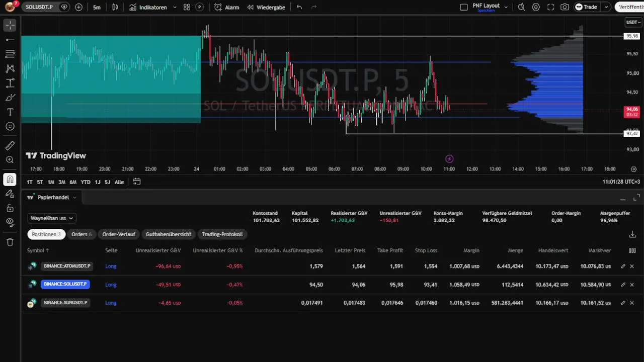Screen dimensions: 644x362
Task: Take a chart snapshot with camera icon
Action: click(565, 7)
